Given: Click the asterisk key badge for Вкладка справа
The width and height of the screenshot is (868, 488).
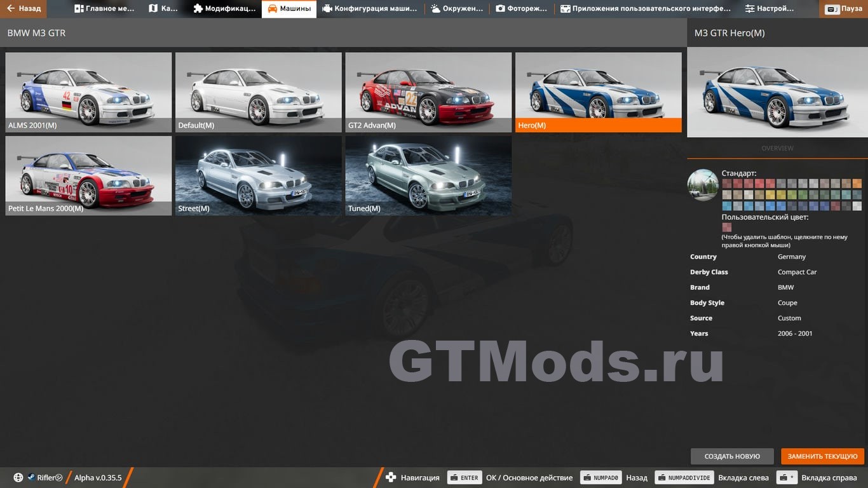Looking at the screenshot, I should pos(787,478).
